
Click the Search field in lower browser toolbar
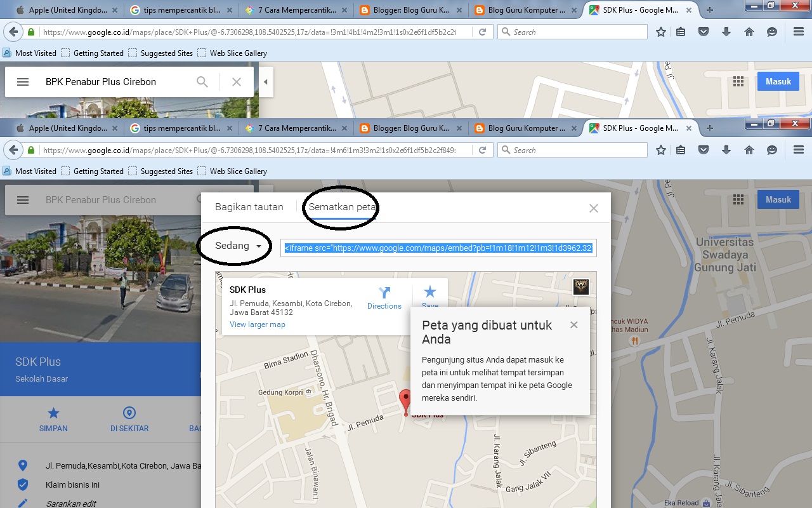tap(573, 150)
